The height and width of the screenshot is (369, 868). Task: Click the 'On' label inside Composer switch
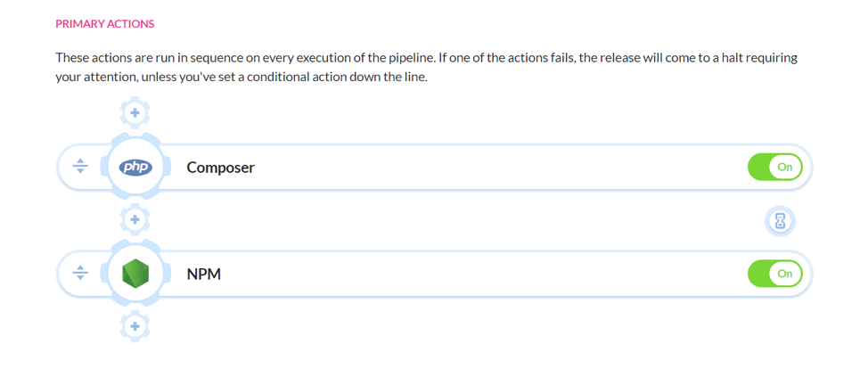784,167
